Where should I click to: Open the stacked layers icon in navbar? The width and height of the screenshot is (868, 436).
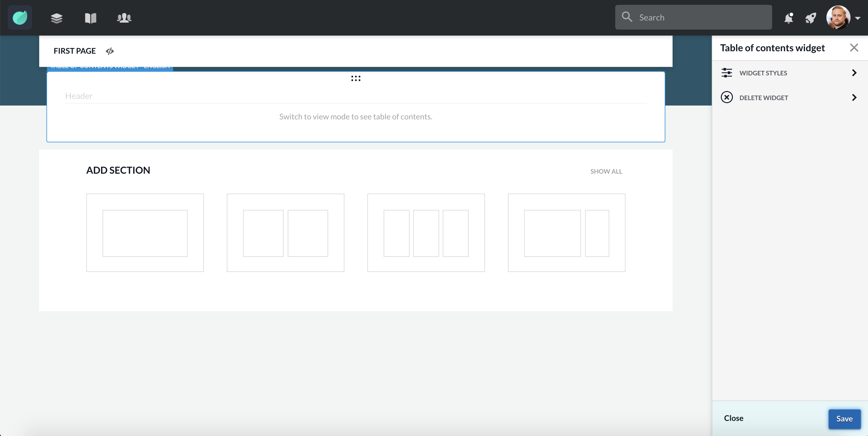57,18
